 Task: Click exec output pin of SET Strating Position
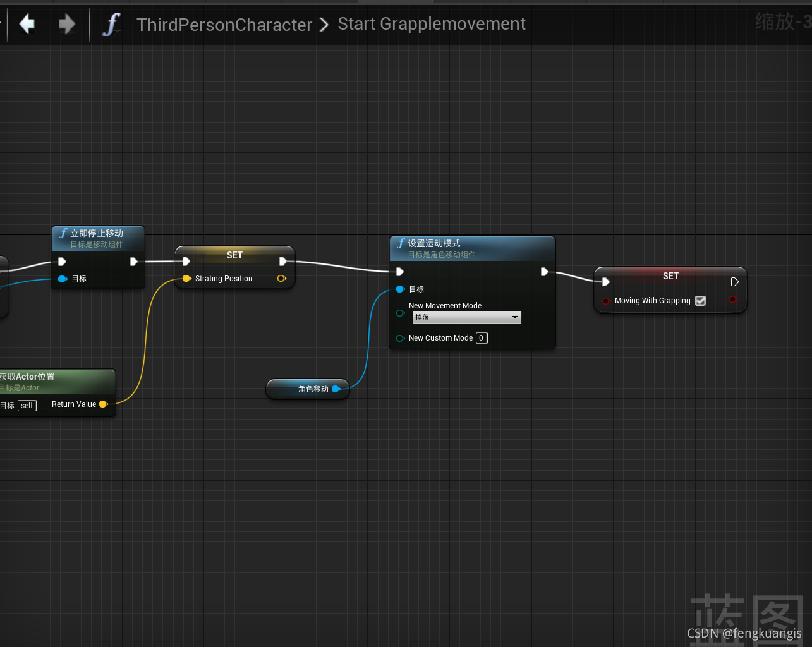283,261
